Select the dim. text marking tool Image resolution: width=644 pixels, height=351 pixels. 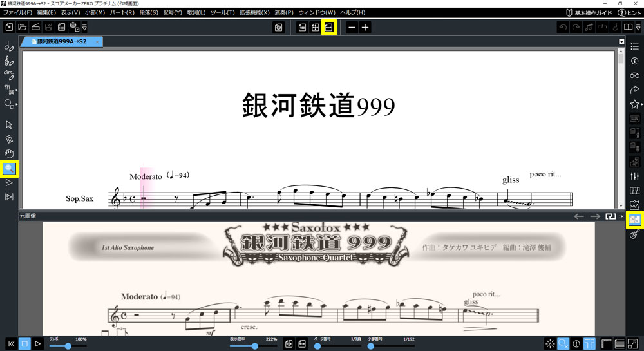click(x=8, y=75)
